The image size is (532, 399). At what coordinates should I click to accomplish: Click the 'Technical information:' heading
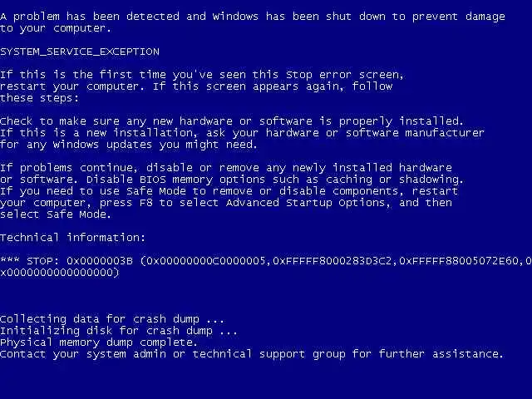(x=72, y=238)
